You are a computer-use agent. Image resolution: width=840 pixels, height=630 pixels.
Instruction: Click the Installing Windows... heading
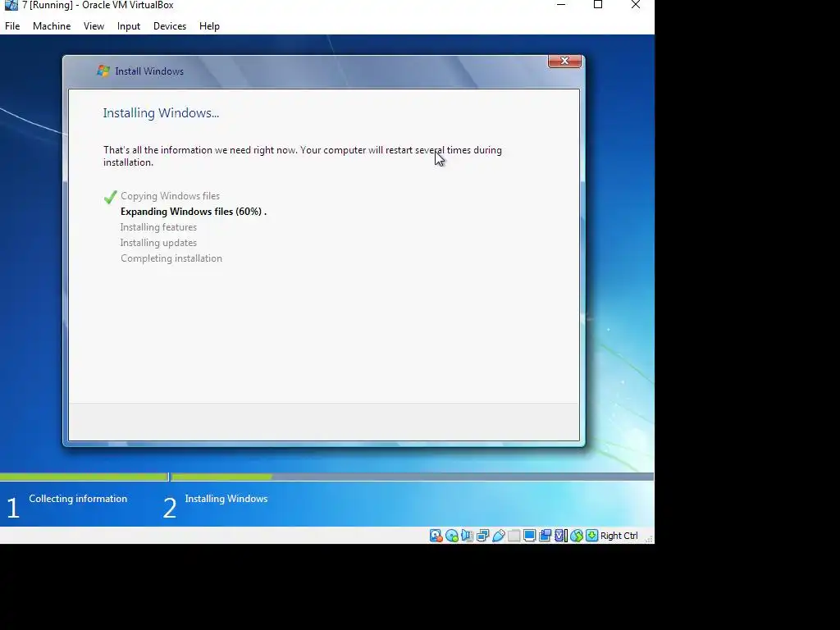tap(161, 113)
